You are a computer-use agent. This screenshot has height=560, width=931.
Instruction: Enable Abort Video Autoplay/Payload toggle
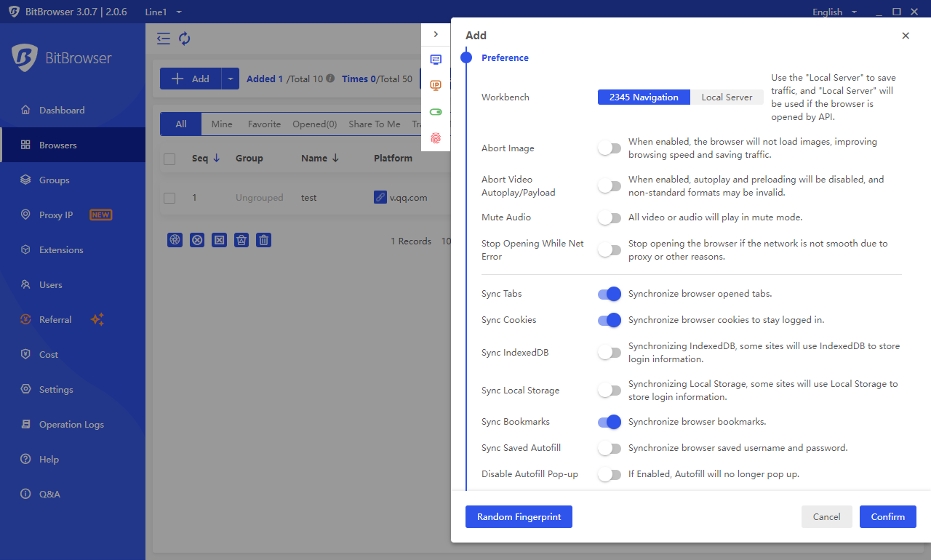(610, 186)
